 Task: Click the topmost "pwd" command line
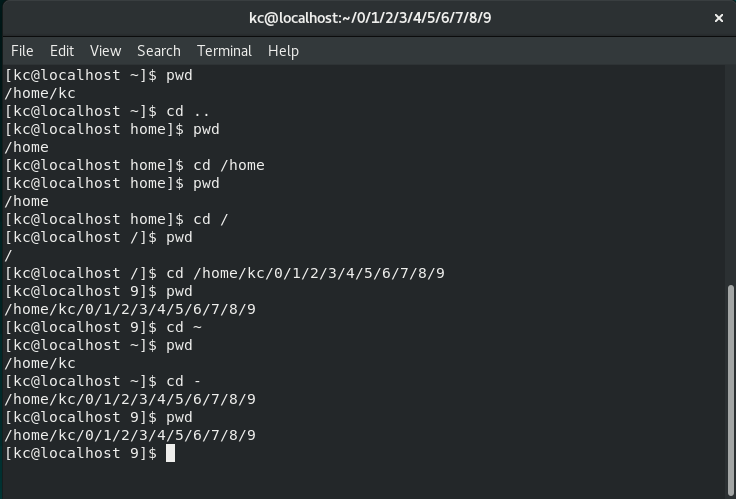click(x=179, y=75)
